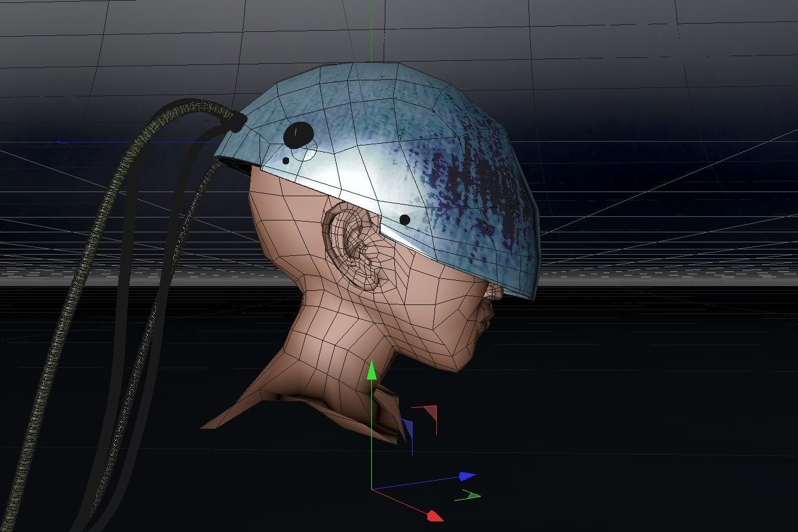798x532 pixels.
Task: Click the large black disc on the helmet
Action: 298,135
